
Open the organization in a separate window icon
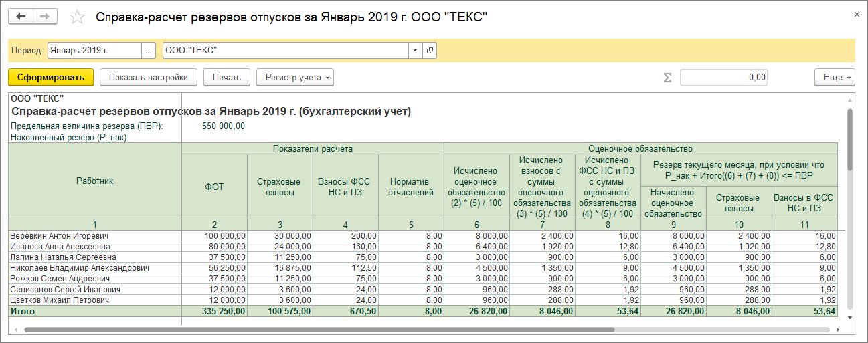(430, 51)
